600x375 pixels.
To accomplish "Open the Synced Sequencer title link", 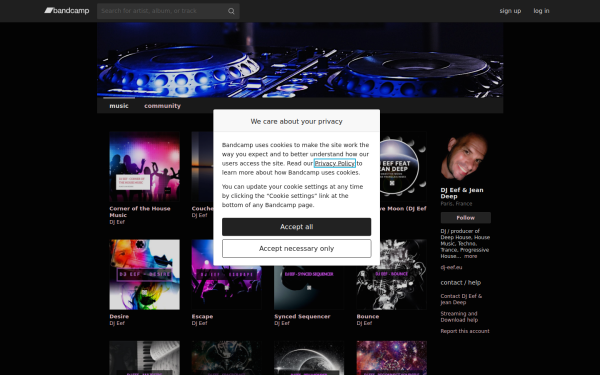I will pos(302,316).
